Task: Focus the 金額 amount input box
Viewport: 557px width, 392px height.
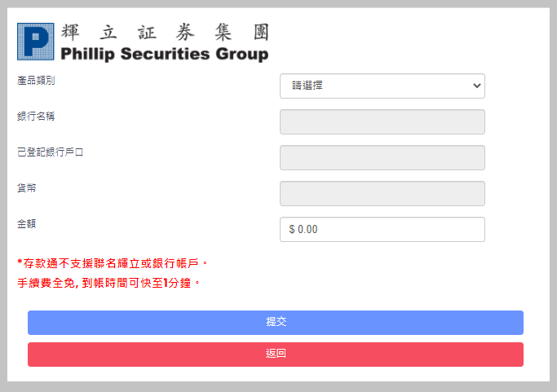Action: [x=382, y=229]
